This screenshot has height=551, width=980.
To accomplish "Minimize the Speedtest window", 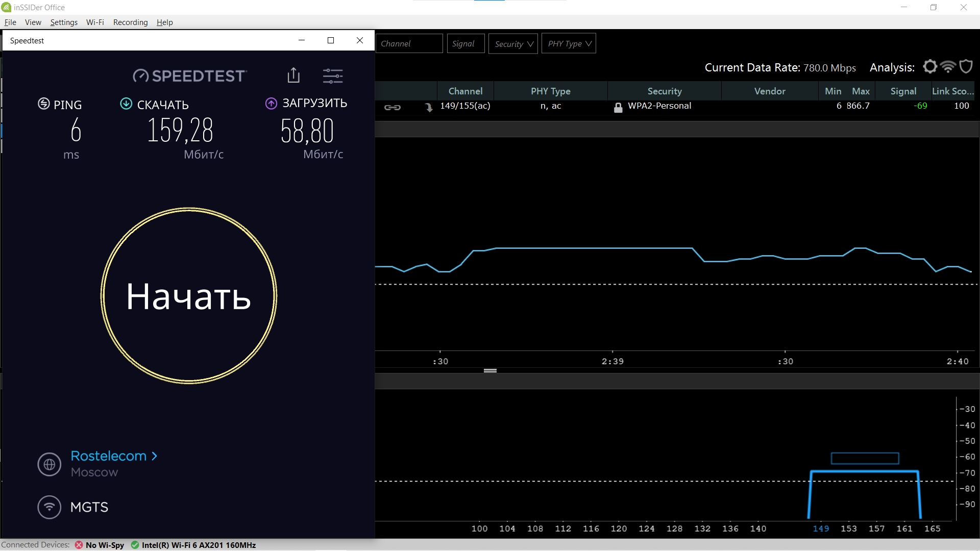I will tap(302, 40).
